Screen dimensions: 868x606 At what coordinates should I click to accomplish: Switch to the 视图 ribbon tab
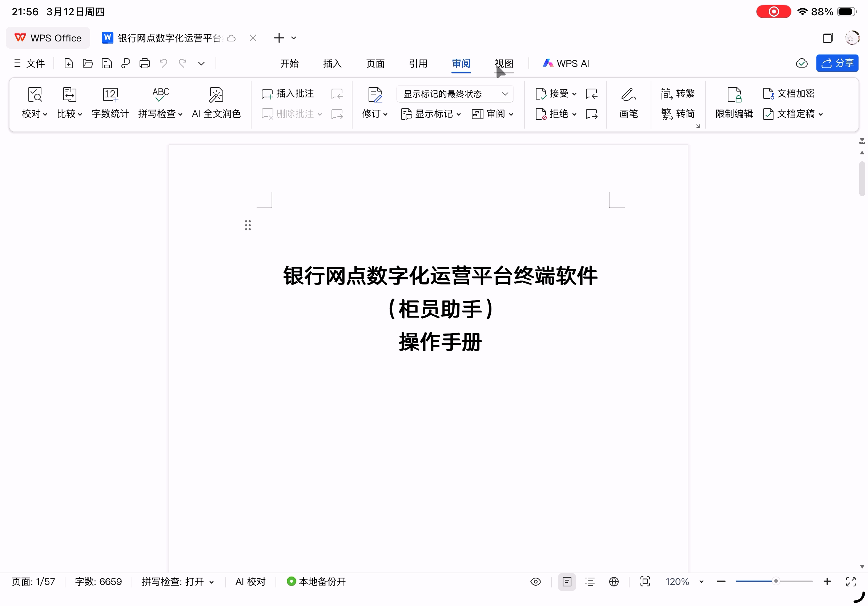tap(503, 64)
